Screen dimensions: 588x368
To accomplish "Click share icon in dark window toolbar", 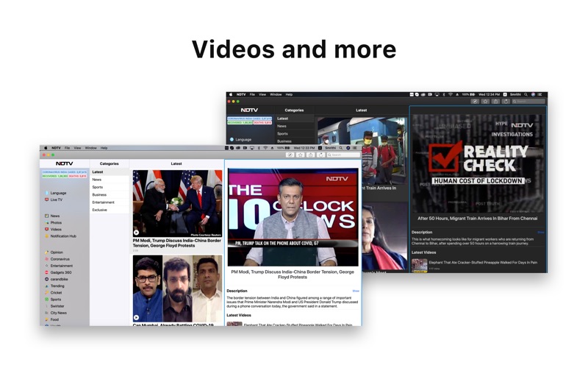I will tap(495, 102).
